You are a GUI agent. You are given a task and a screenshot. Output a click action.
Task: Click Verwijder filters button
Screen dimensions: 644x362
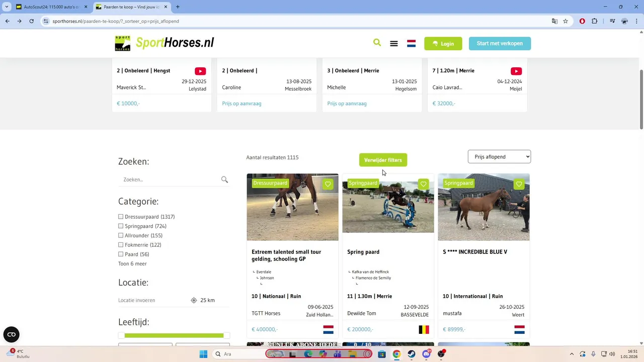[x=383, y=160]
